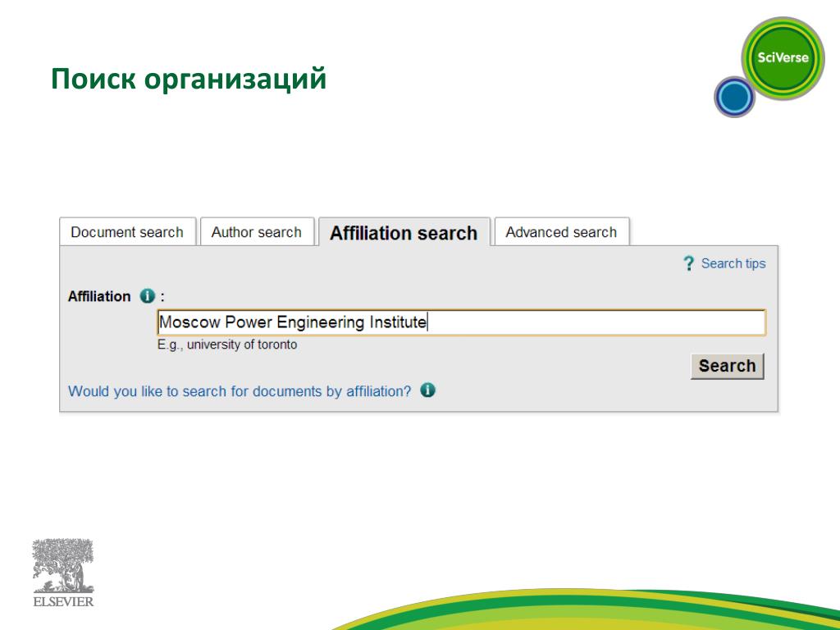840x630 pixels.
Task: Click the question mark help icon
Action: [x=688, y=263]
